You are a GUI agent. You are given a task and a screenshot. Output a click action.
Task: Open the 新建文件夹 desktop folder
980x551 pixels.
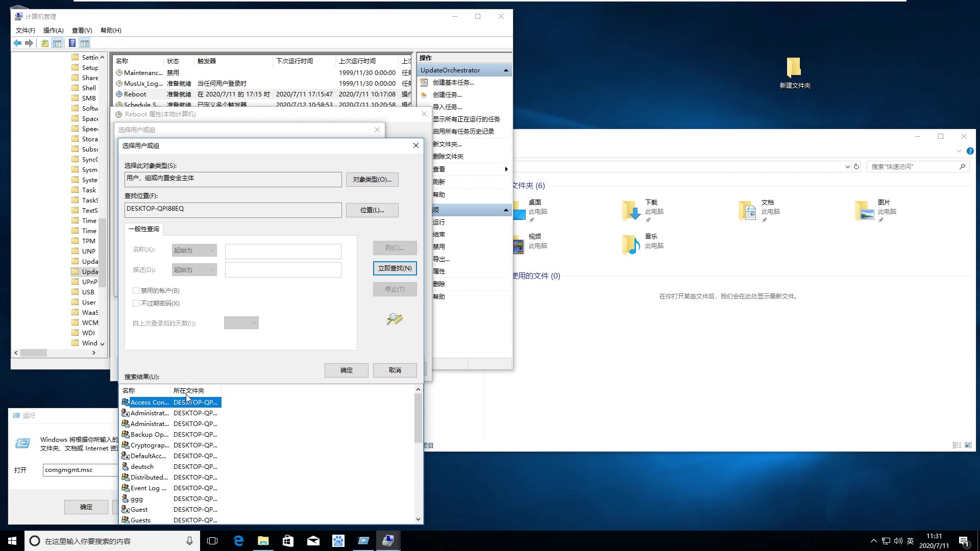[794, 69]
